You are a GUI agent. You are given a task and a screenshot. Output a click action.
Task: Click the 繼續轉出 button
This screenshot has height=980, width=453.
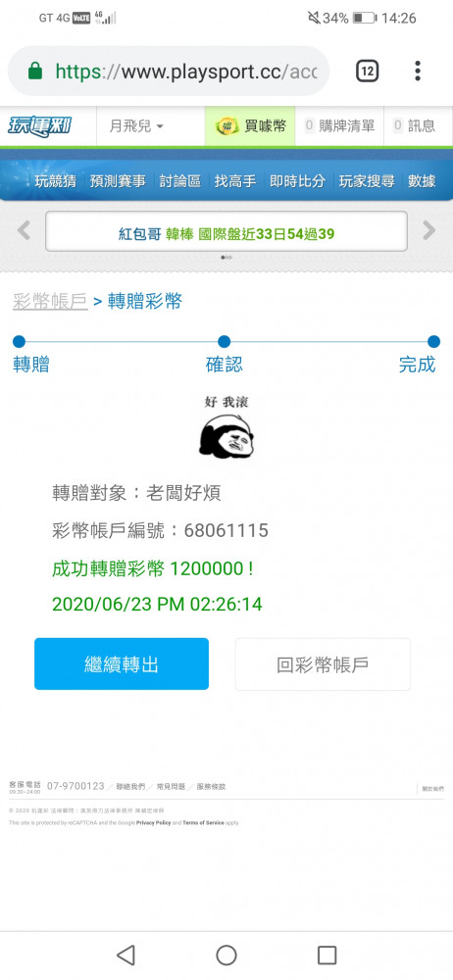[122, 663]
